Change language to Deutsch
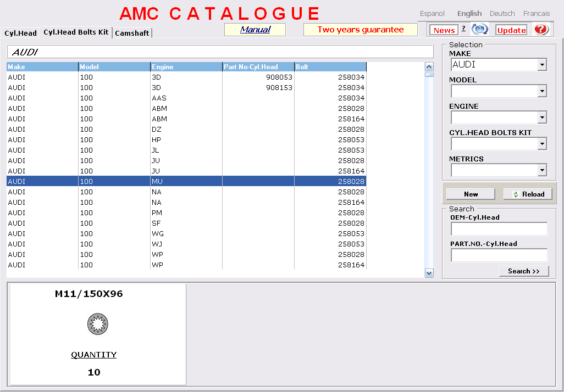Viewport: 564px width, 392px height. click(502, 14)
